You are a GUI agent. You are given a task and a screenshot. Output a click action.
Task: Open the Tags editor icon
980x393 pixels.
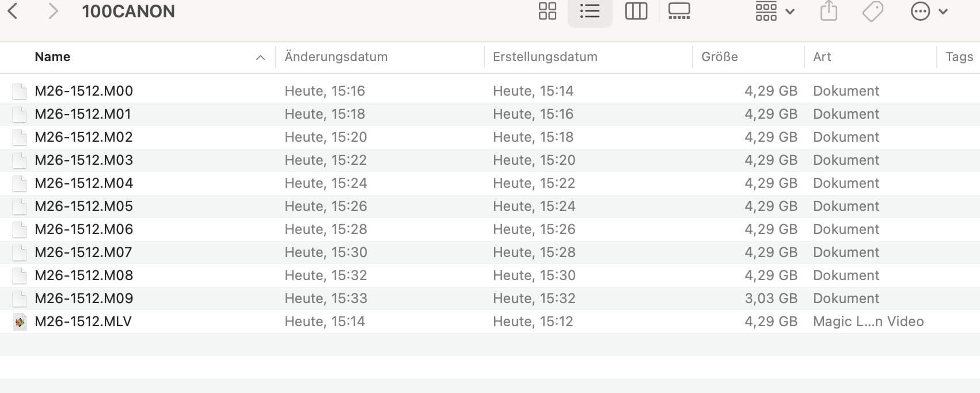[872, 11]
